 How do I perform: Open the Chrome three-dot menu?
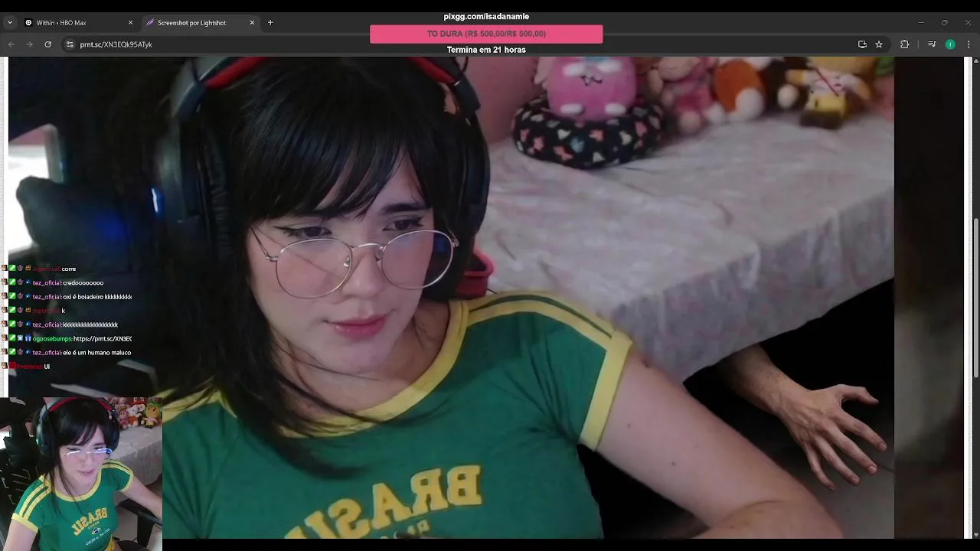coord(969,44)
